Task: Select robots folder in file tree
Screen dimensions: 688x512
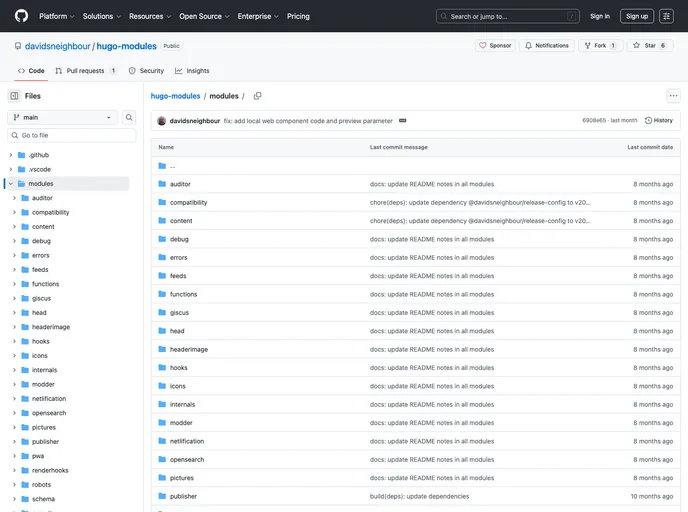Action: pos(41,484)
